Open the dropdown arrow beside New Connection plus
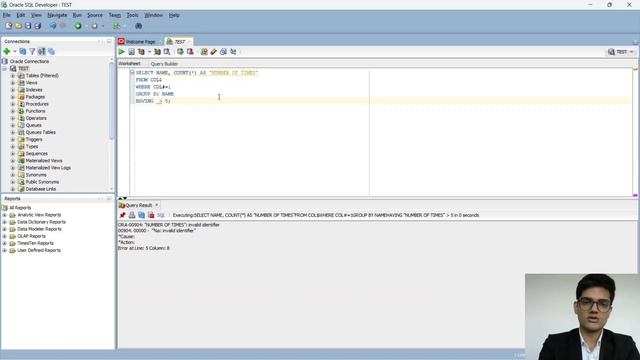This screenshot has width=640, height=360. coord(15,51)
